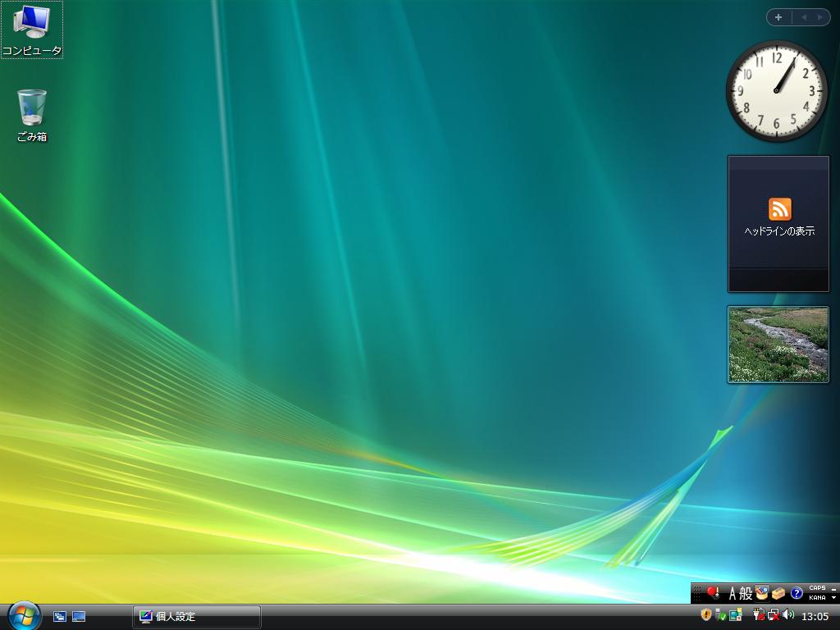
Task: Select the ごみ箱 recycle bin icon
Action: (x=32, y=115)
